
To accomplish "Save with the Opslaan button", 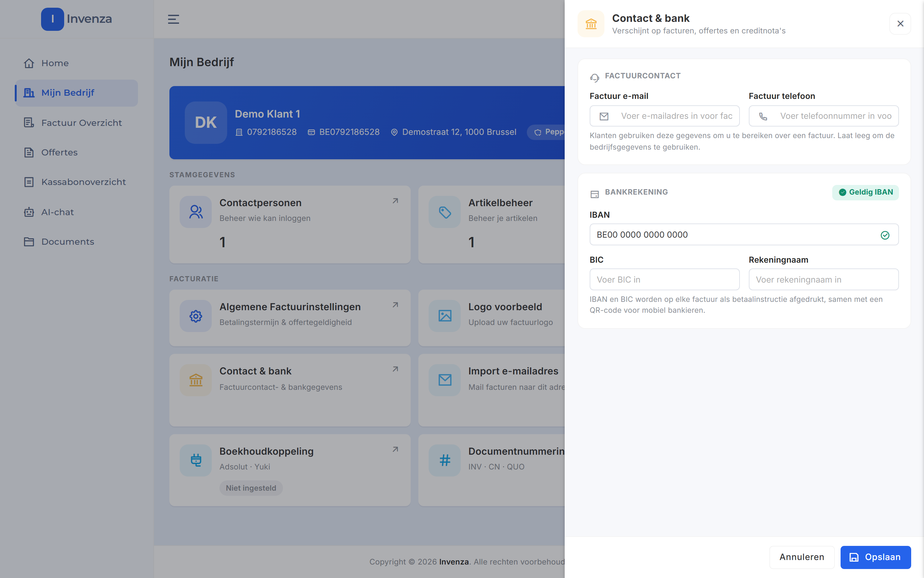I will 876,557.
